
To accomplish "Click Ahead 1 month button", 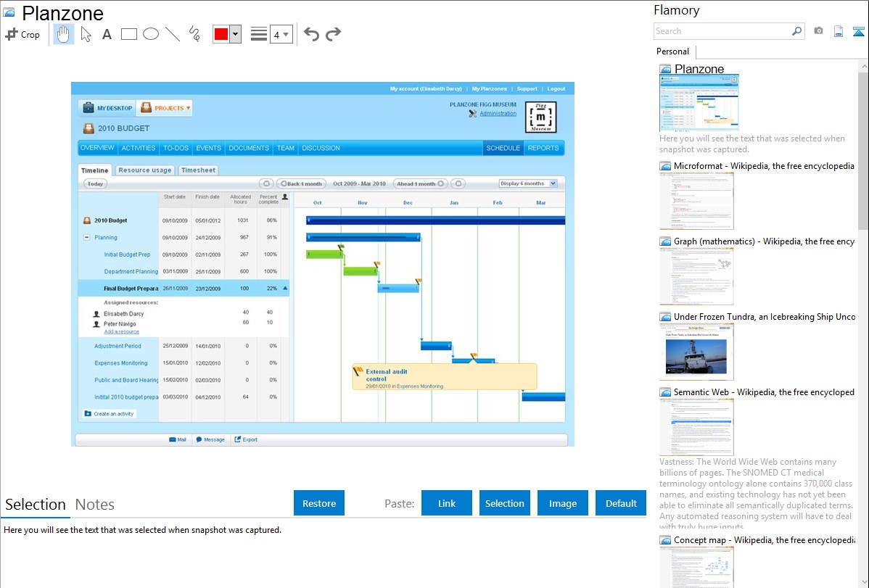I will pyautogui.click(x=421, y=183).
